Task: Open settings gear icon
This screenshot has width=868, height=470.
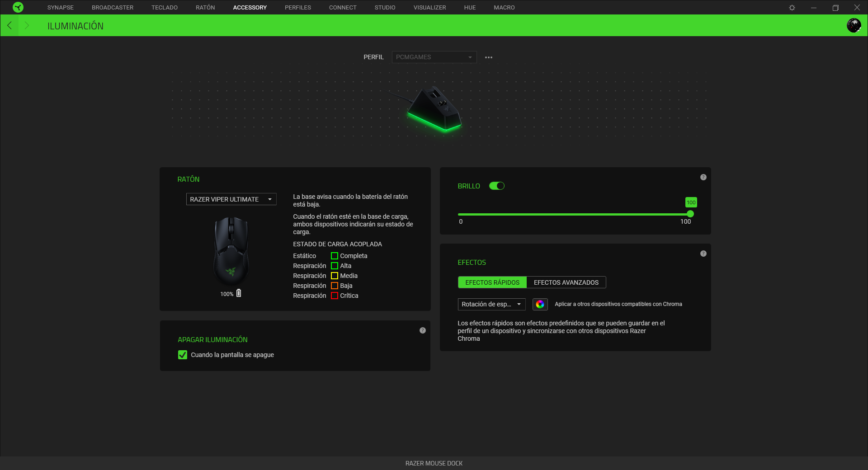Action: pos(792,8)
